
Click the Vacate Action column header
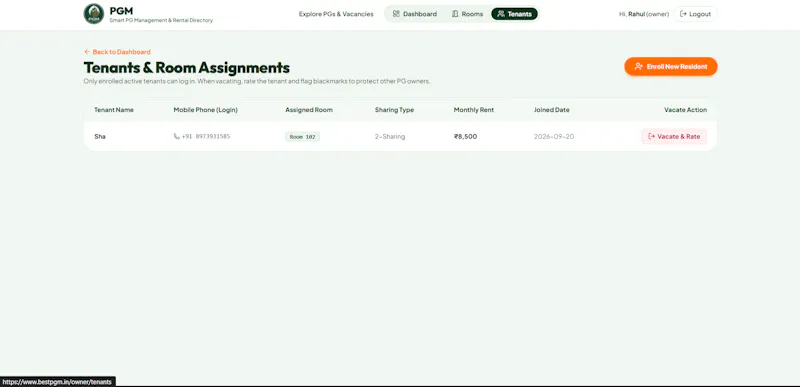686,110
